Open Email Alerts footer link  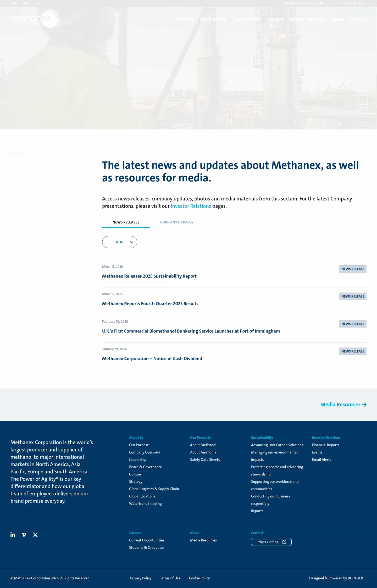point(321,460)
